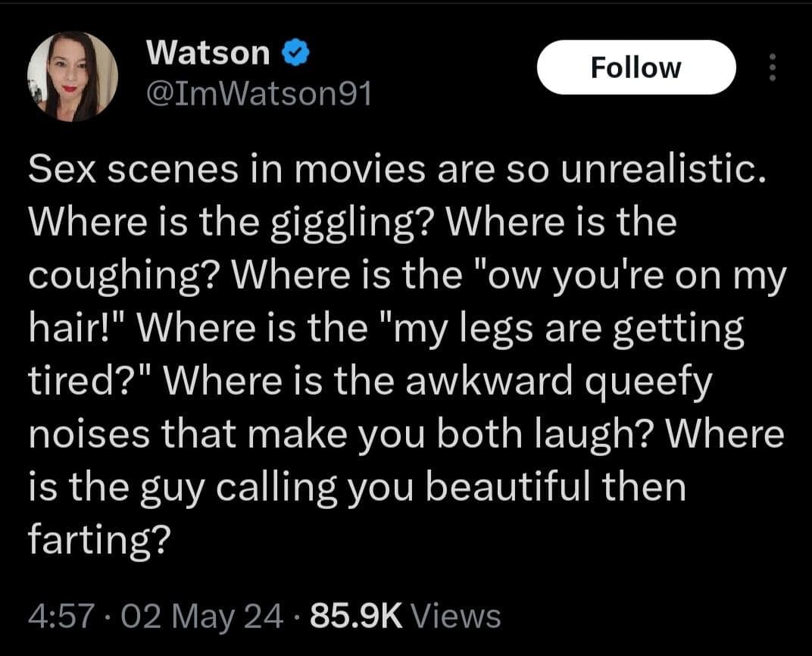Screen dimensions: 812x656
Task: Follow the Watson account
Action: click(636, 67)
